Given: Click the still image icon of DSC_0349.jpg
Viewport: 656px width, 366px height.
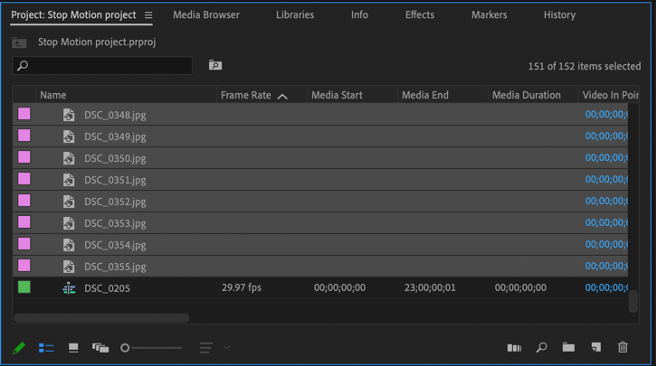Looking at the screenshot, I should pyautogui.click(x=69, y=136).
